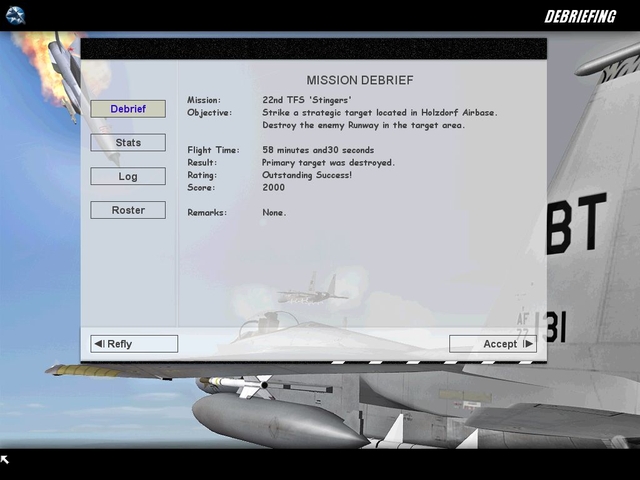Click the "Mission:" label
The image size is (640, 480).
[x=204, y=100]
